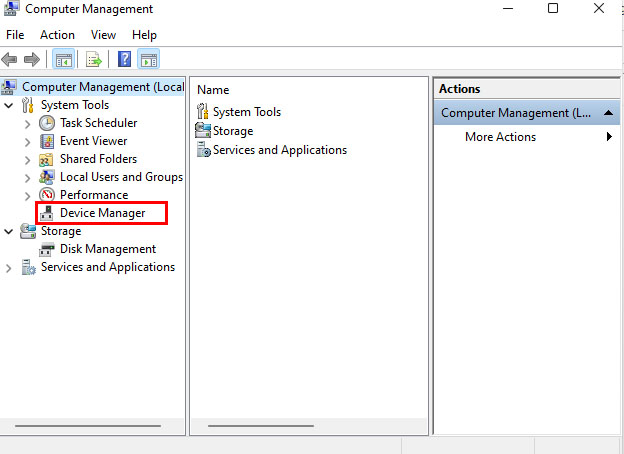The width and height of the screenshot is (624, 454).
Task: Click the Device Manager icon in tree
Action: pyautogui.click(x=47, y=213)
